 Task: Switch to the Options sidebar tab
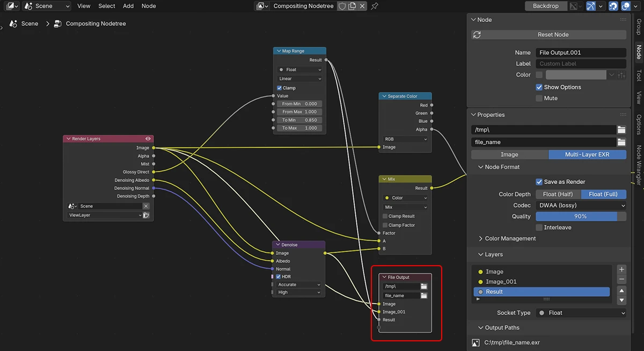pos(638,123)
